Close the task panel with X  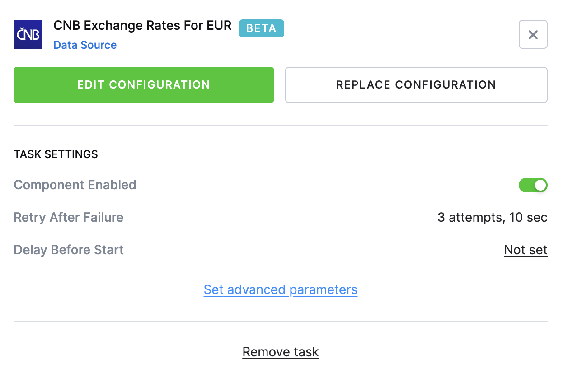pos(533,34)
